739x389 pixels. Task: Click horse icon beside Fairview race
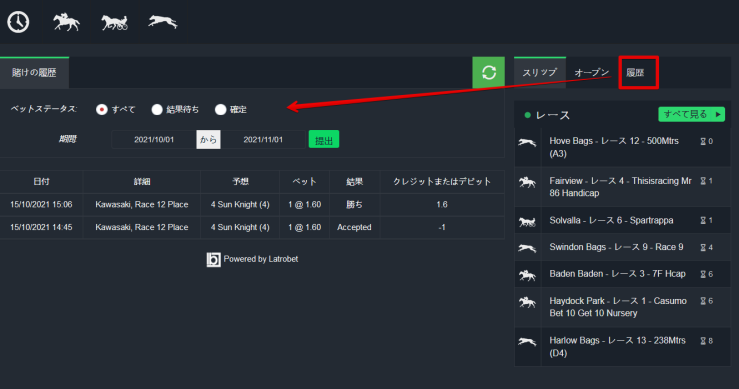(527, 182)
